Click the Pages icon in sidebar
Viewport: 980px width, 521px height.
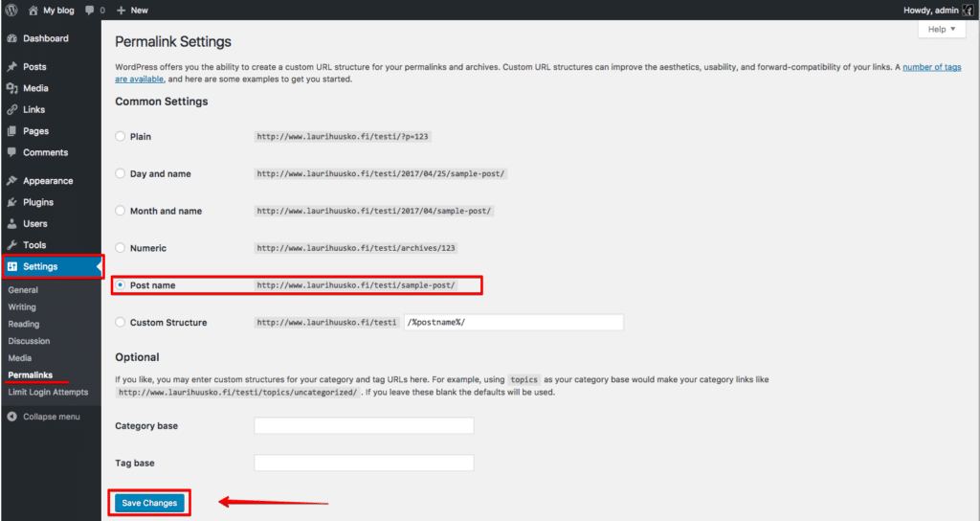pos(11,131)
